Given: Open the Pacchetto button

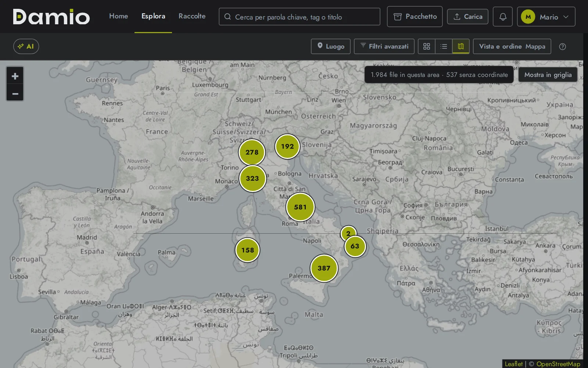Looking at the screenshot, I should click(415, 17).
